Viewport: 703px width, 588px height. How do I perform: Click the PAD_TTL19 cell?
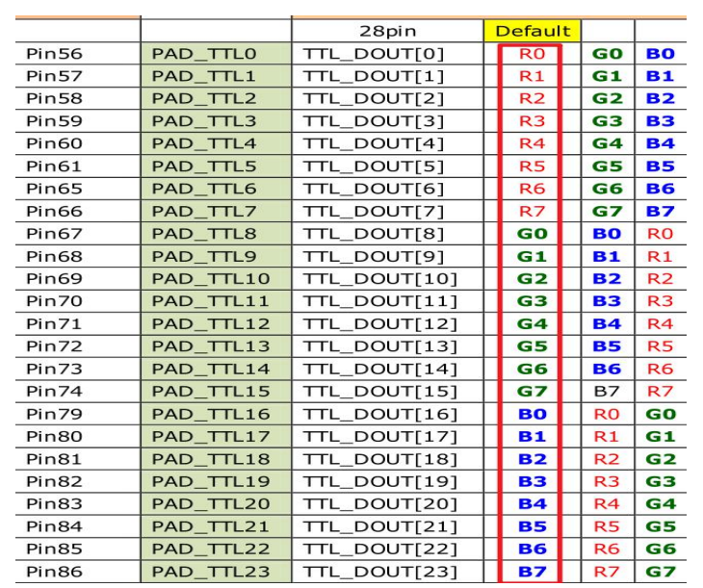pos(216,481)
